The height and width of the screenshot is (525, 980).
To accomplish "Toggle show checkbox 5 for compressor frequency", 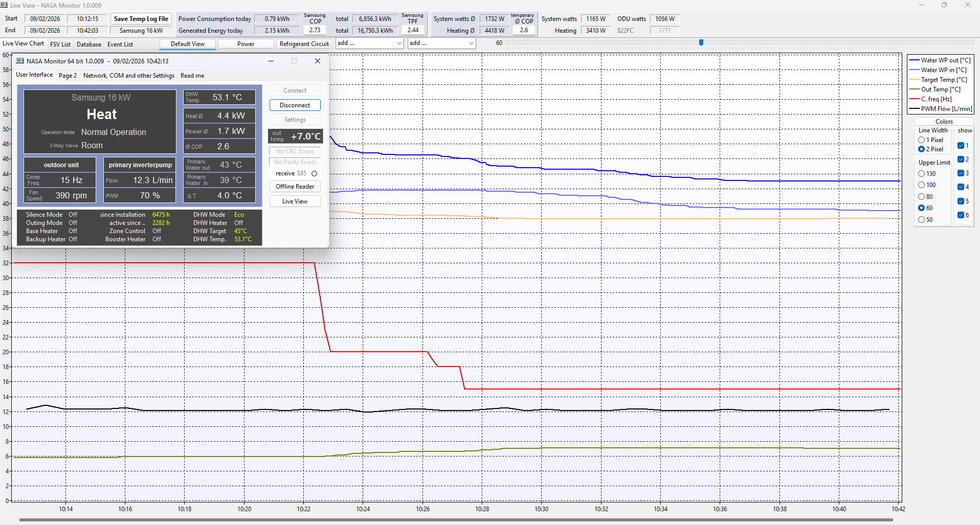I will [x=961, y=201].
